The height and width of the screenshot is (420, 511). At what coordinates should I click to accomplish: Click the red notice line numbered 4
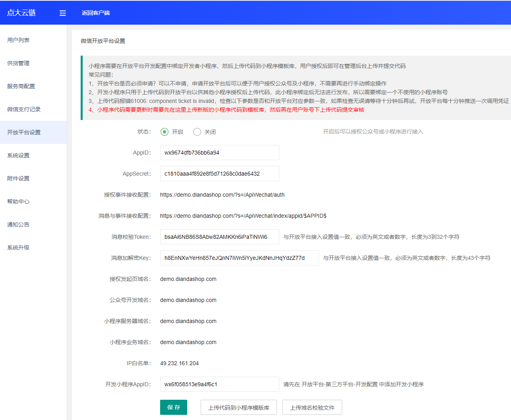(226, 110)
